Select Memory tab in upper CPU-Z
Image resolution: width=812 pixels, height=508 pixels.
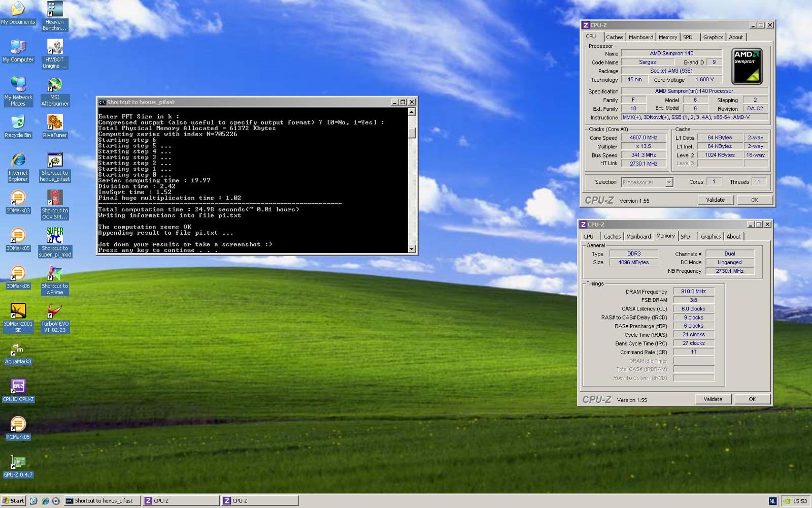pos(667,37)
